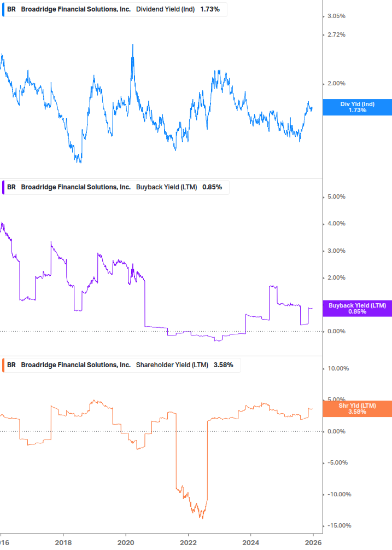
Task: Click the 2.00% tick on buyback yield axis
Action: (x=336, y=278)
